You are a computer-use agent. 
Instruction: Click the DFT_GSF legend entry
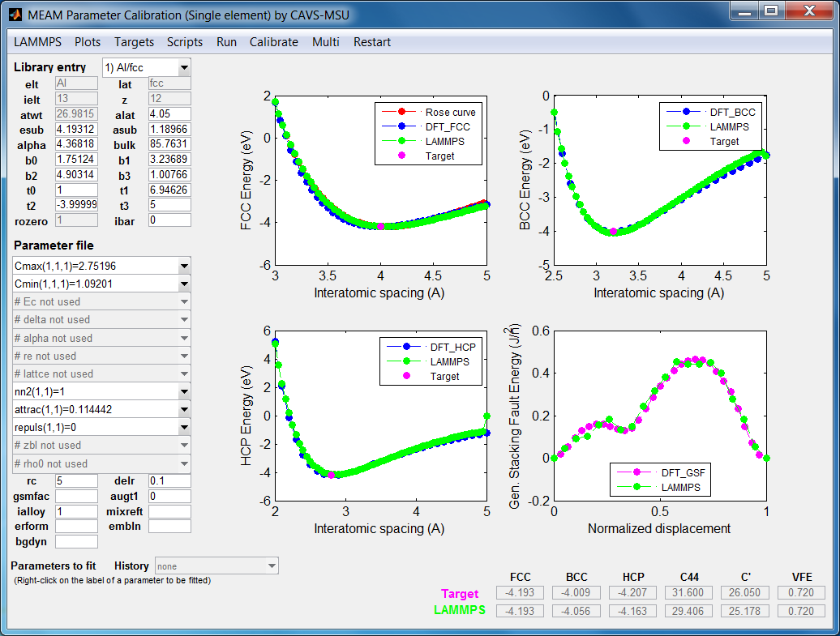[x=675, y=472]
